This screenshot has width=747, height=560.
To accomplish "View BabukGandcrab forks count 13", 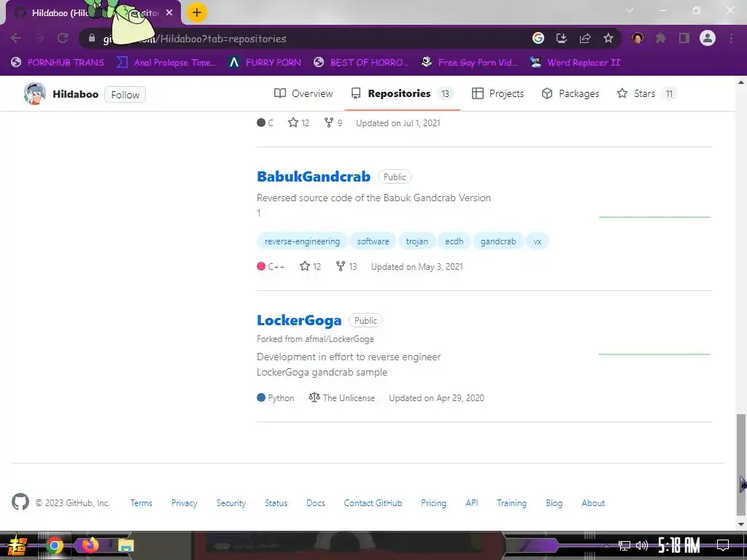I will [347, 267].
